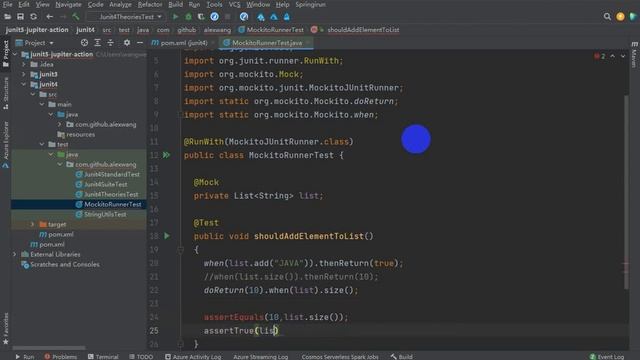Viewport: 640px width, 360px height.
Task: Open the VCS menu
Action: tap(234, 4)
